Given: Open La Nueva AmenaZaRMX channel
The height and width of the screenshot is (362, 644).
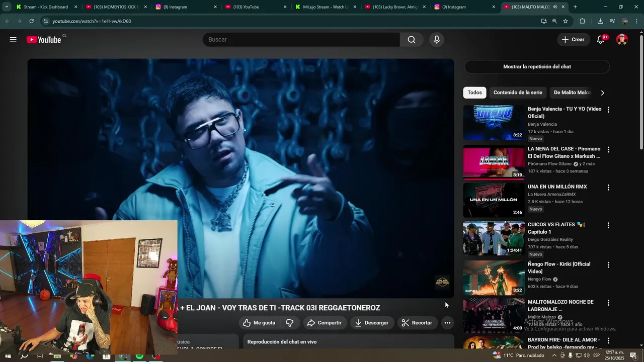Looking at the screenshot, I should 551,194.
